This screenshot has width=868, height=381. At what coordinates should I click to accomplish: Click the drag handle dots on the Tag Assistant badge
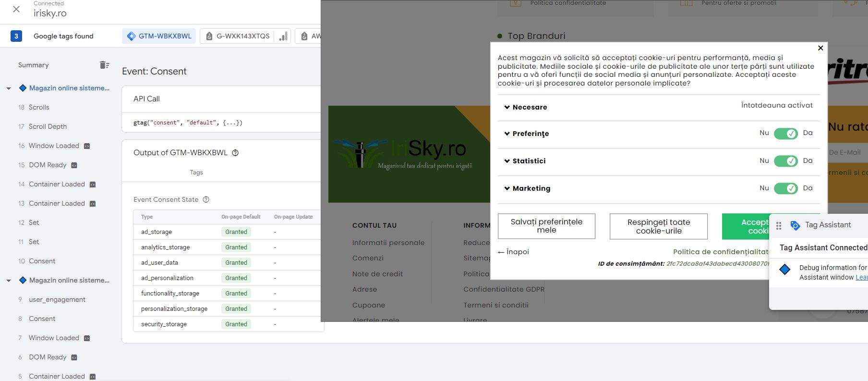[779, 225]
